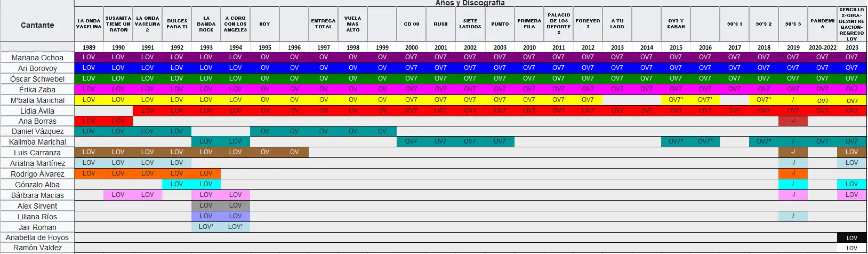The width and height of the screenshot is (868, 254).
Task: Select M'balia Marichal's OV7* cell for 2015
Action: pyautogui.click(x=676, y=100)
